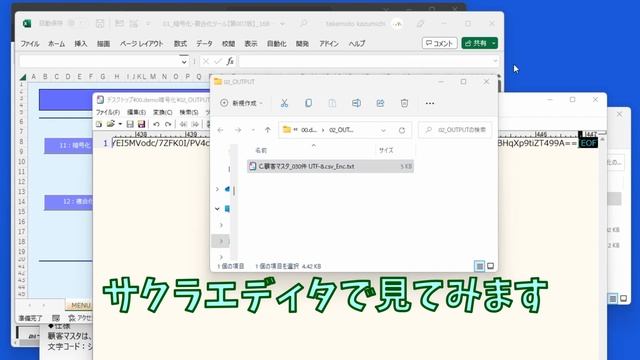Screen dimensions: 640x360
Task: Click the save disk icon in Sakura Editor
Action: coord(130,124)
